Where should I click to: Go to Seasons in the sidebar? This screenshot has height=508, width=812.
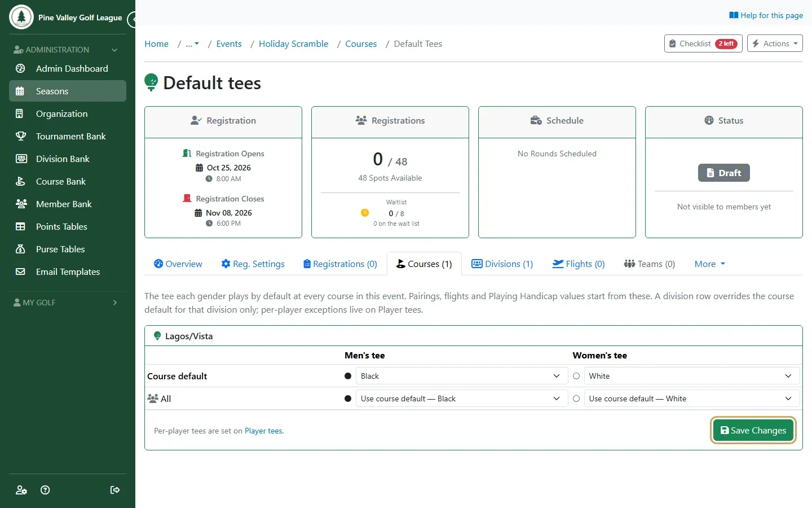pos(68,91)
